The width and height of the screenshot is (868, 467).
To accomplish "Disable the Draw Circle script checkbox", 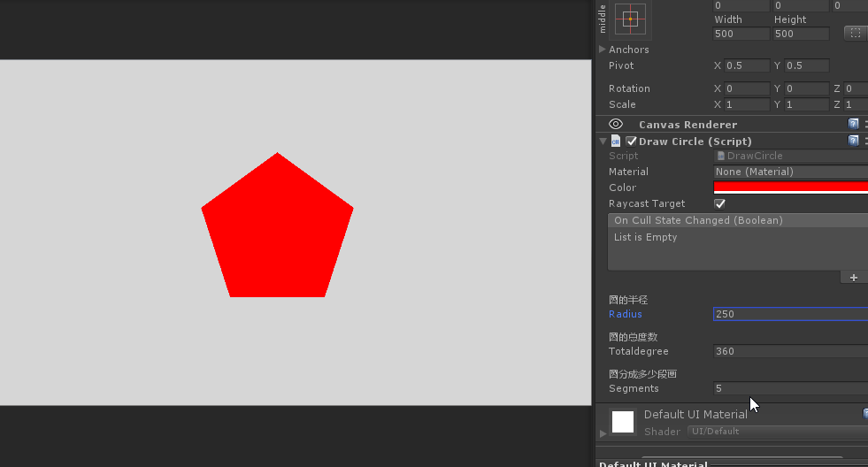I will (x=631, y=142).
